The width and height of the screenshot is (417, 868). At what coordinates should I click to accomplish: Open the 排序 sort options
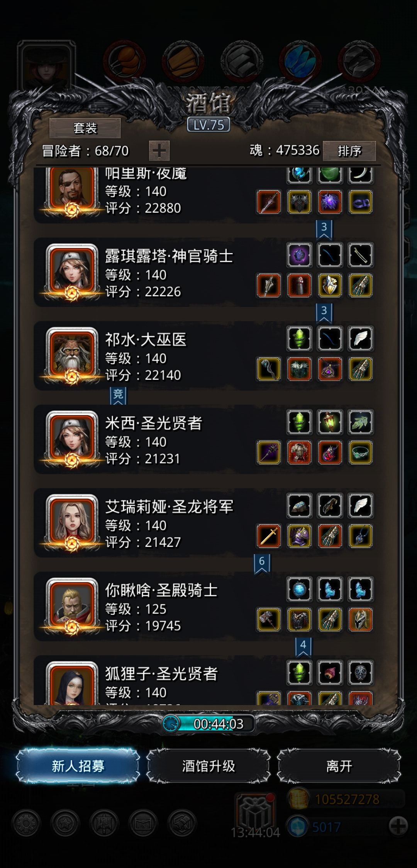click(x=349, y=151)
